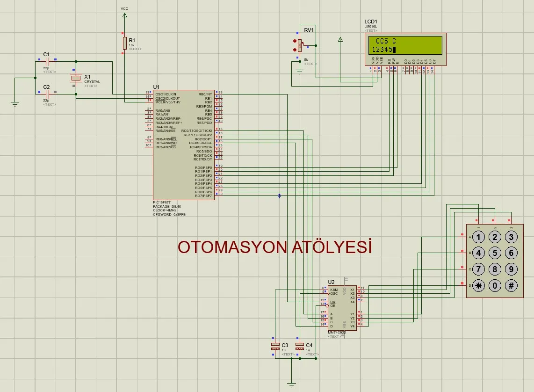Screen dimensions: 534x392
Task: Select the OTOMASYON ATÖLYESİ text label
Action: pos(275,247)
